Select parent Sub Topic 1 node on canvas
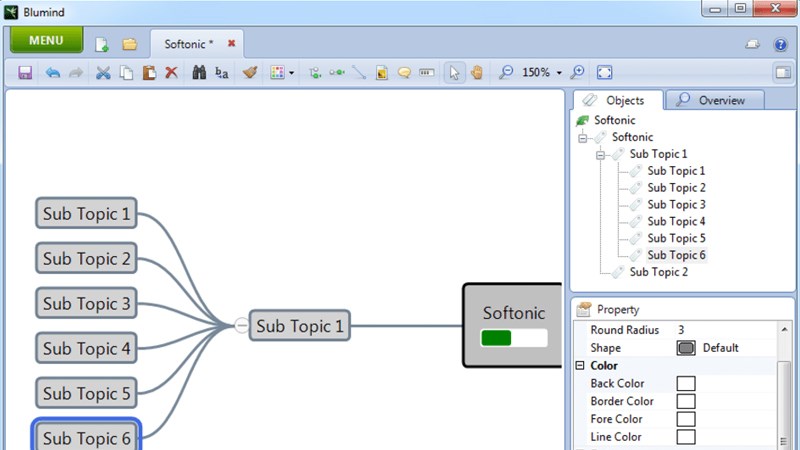 tap(299, 326)
